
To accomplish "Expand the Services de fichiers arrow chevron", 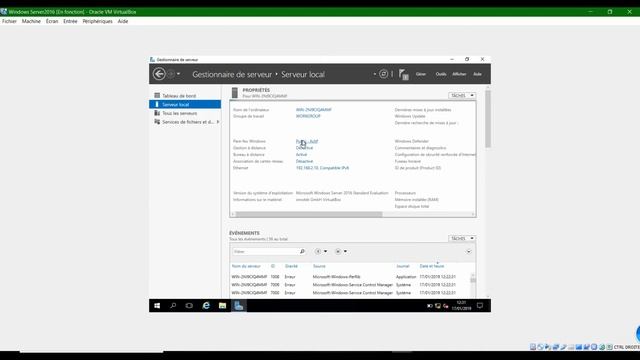I will pos(218,122).
